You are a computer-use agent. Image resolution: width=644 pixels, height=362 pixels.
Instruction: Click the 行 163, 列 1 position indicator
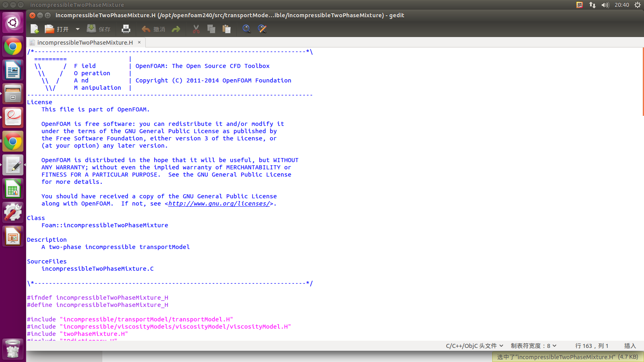click(592, 346)
